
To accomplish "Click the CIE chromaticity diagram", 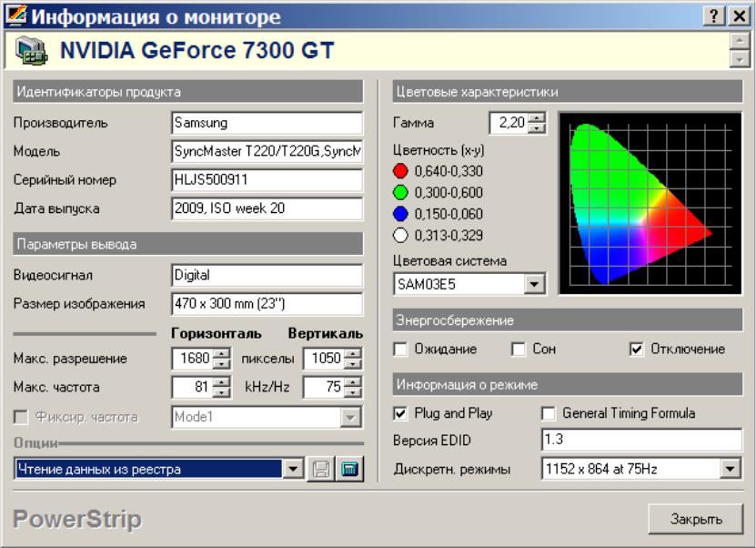I will (650, 203).
